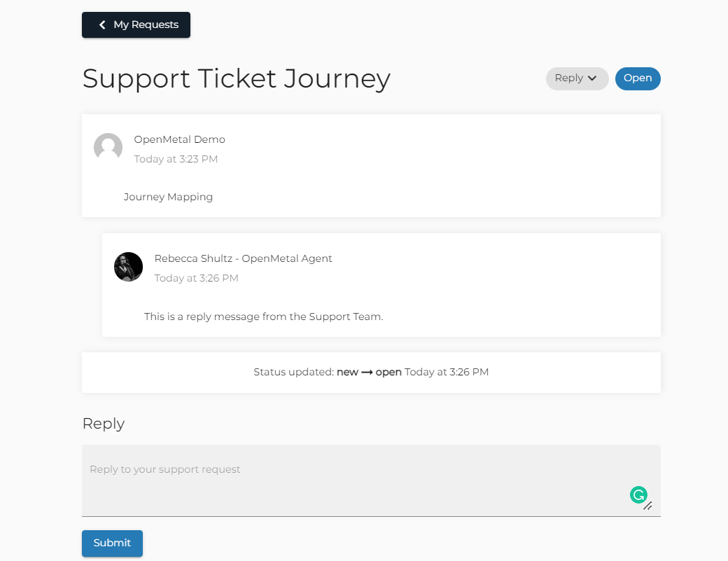Click the Reply section heading

pyautogui.click(x=104, y=424)
